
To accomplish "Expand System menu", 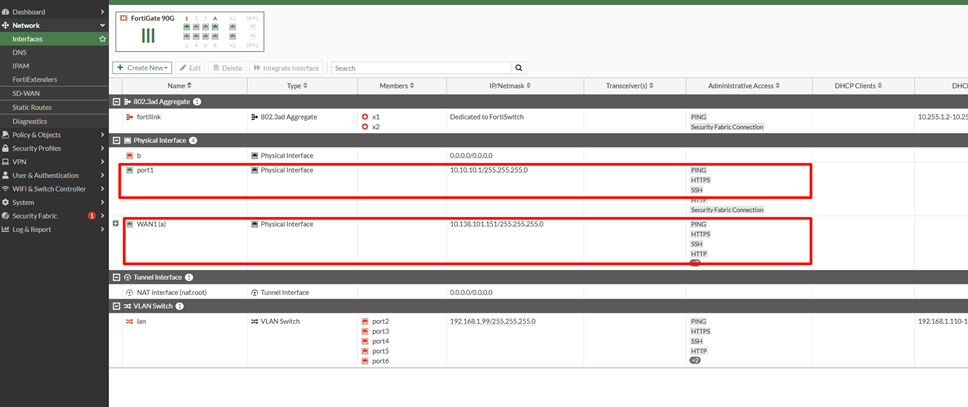I will [54, 203].
